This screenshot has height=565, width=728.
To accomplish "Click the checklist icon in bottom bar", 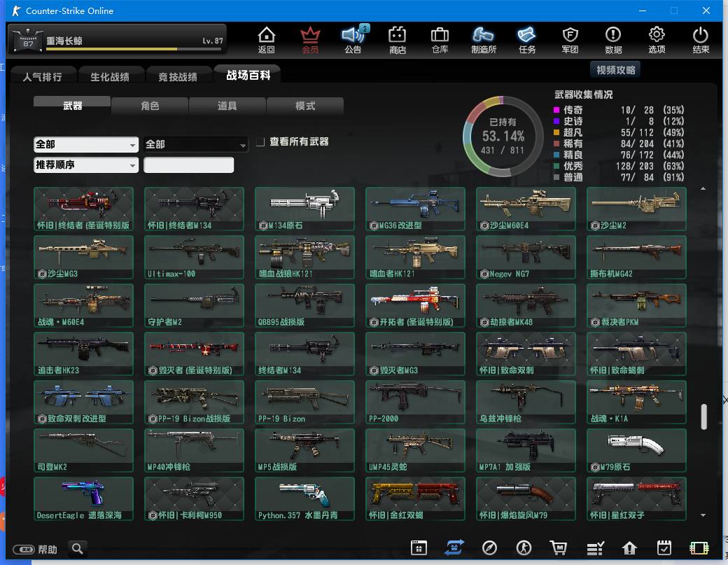I will pyautogui.click(x=595, y=548).
